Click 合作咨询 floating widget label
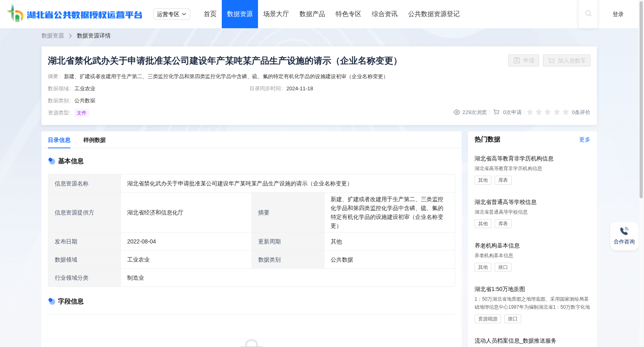Viewport: 644px width, 347px height. coord(624,242)
